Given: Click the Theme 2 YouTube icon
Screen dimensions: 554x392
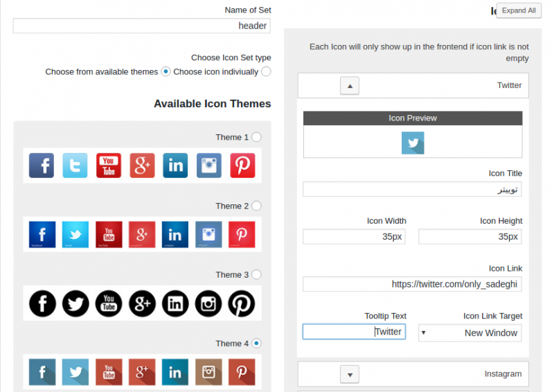Looking at the screenshot, I should click(x=109, y=234).
